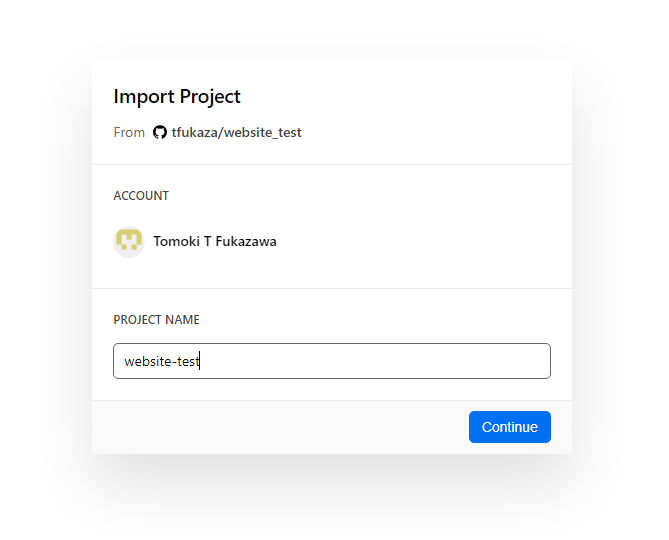Image resolution: width=669 pixels, height=540 pixels.
Task: Click the GitHub octocat icon
Action: tap(160, 132)
